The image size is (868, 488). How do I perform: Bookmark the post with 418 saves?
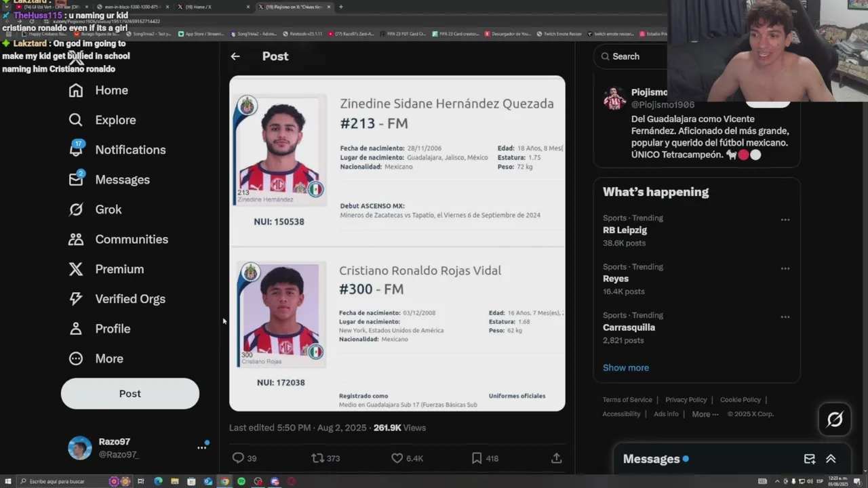(x=477, y=458)
